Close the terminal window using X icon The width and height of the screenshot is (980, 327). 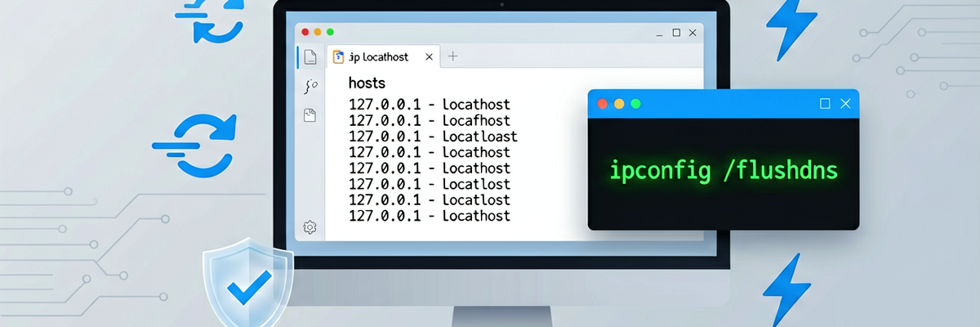click(845, 103)
